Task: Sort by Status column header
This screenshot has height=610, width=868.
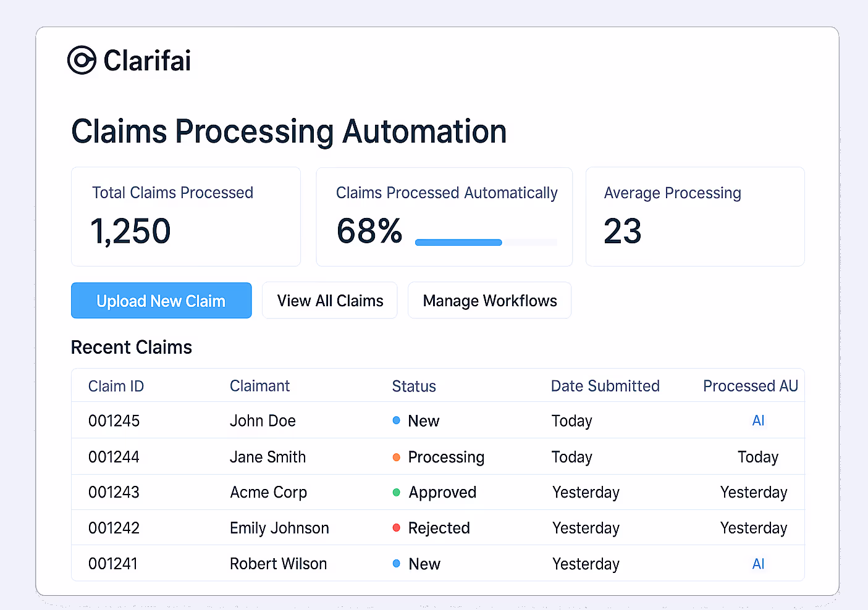Action: 414,386
